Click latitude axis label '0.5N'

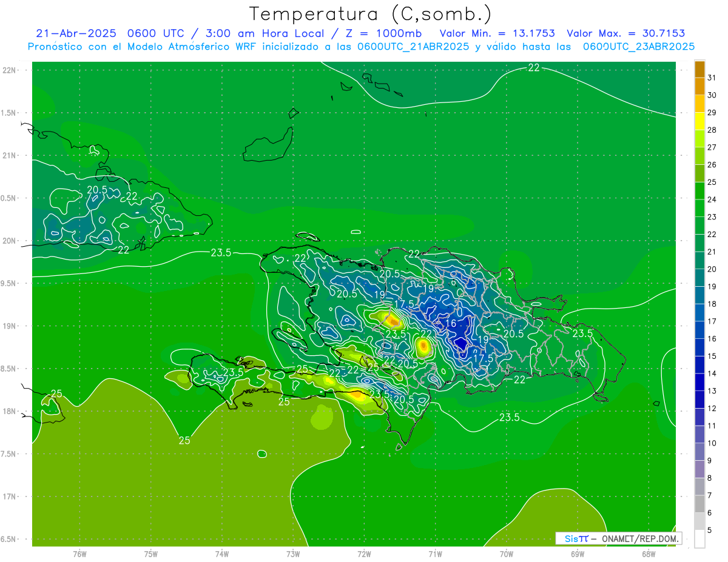coord(8,198)
